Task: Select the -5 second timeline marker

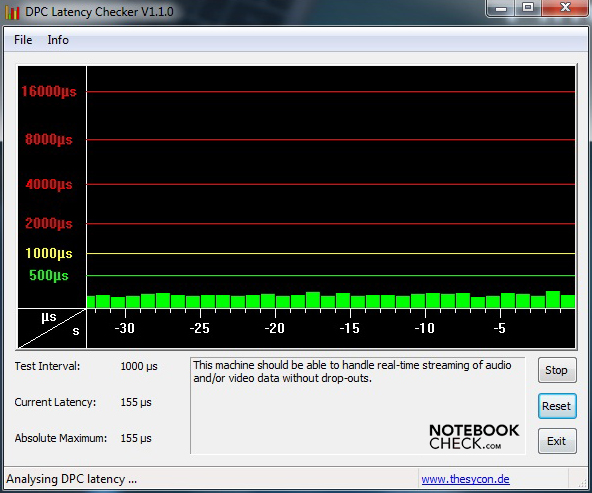Action: tap(500, 328)
